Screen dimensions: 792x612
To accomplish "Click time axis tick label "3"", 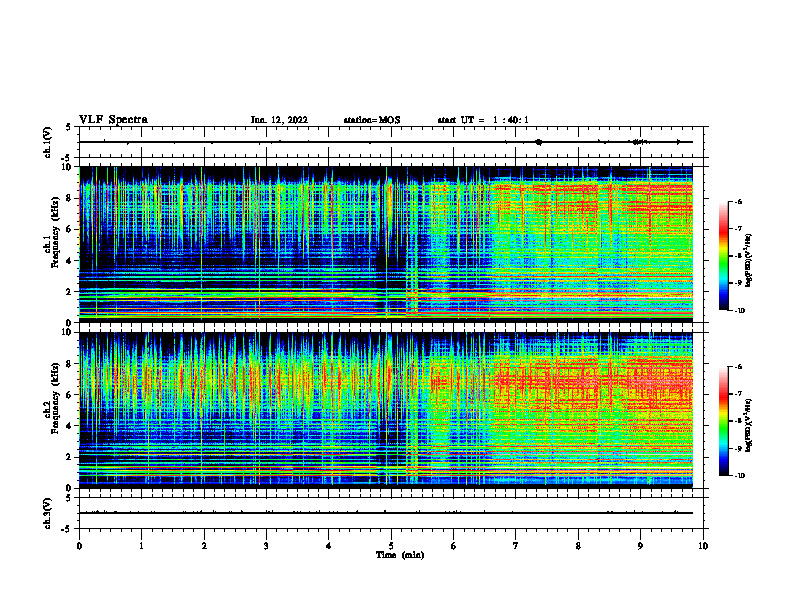I will (266, 546).
